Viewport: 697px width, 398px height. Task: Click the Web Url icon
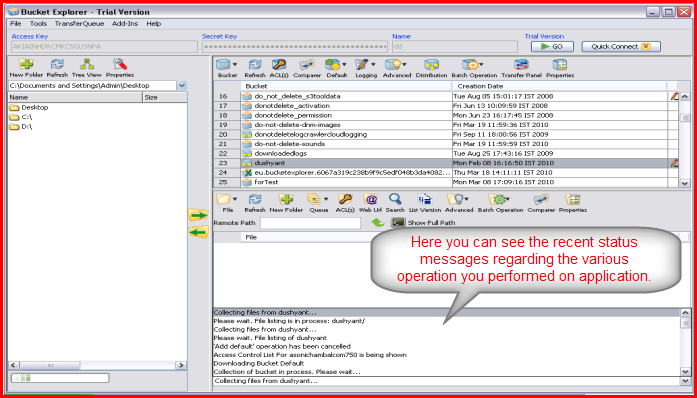tap(370, 199)
